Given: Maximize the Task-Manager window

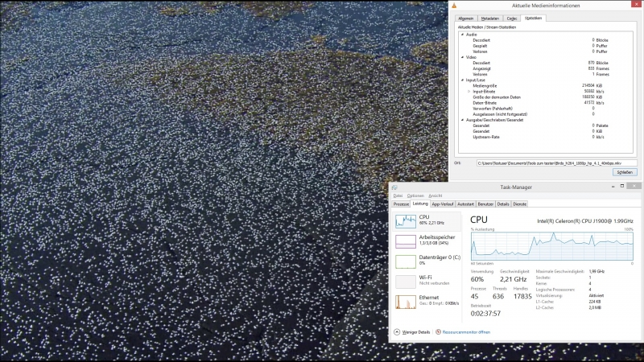Looking at the screenshot, I should coord(622,187).
